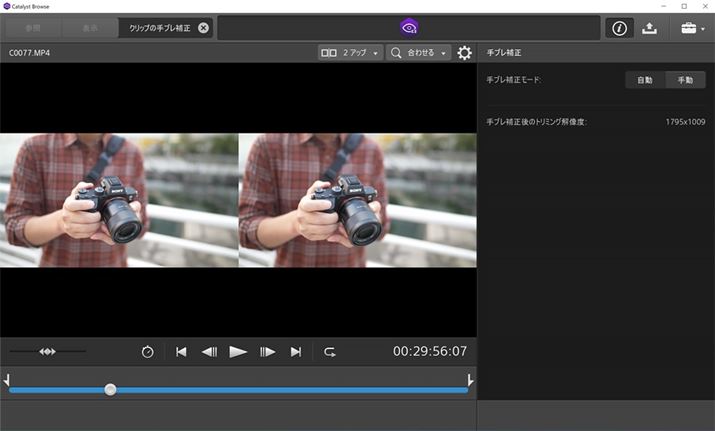
Task: Open the viewer settings gear
Action: (x=465, y=53)
